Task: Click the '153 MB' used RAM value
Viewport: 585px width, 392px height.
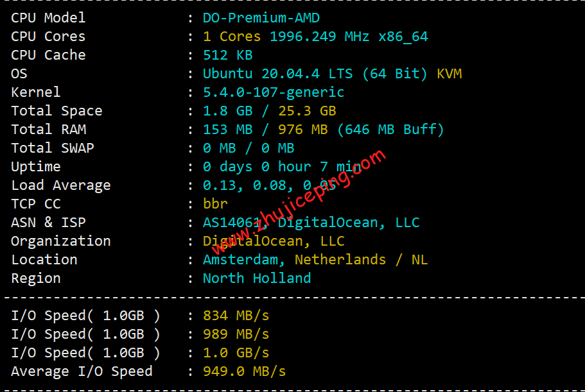Action: [x=227, y=130]
